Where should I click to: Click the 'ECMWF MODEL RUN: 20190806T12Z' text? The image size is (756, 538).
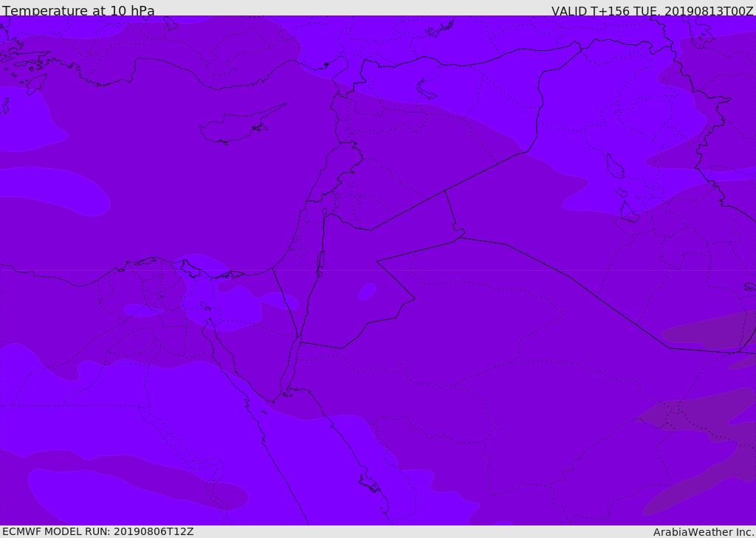tap(98, 531)
